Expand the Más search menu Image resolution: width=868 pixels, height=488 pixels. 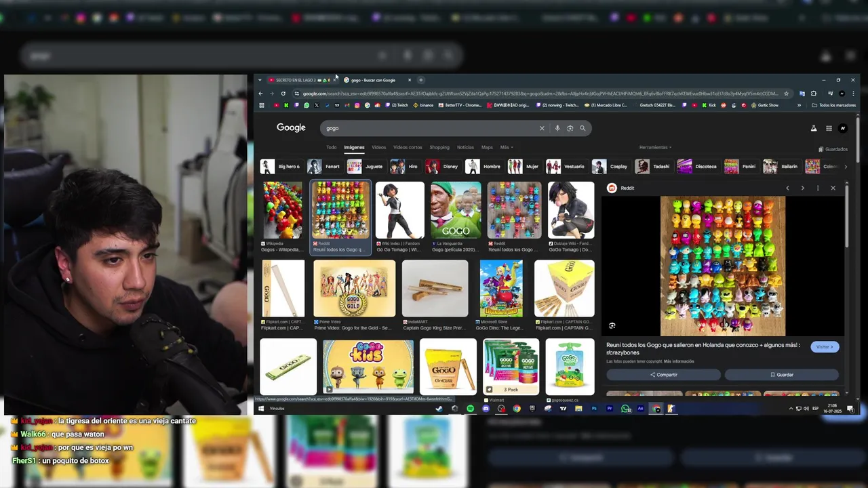point(507,147)
